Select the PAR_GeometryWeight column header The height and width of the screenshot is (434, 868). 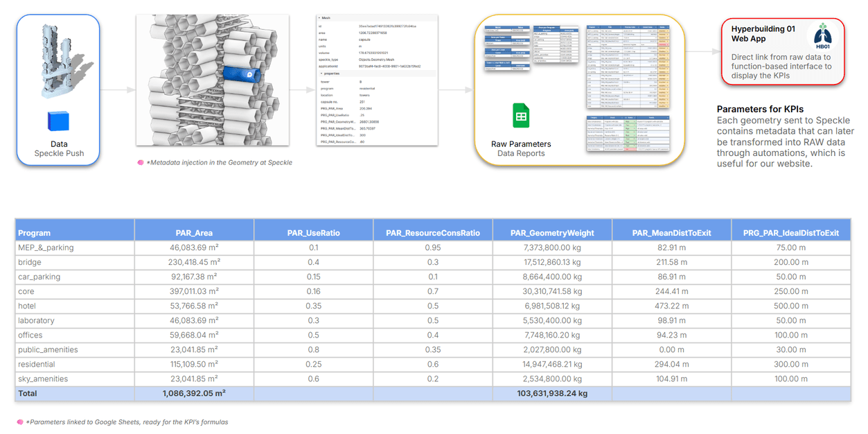[552, 233]
